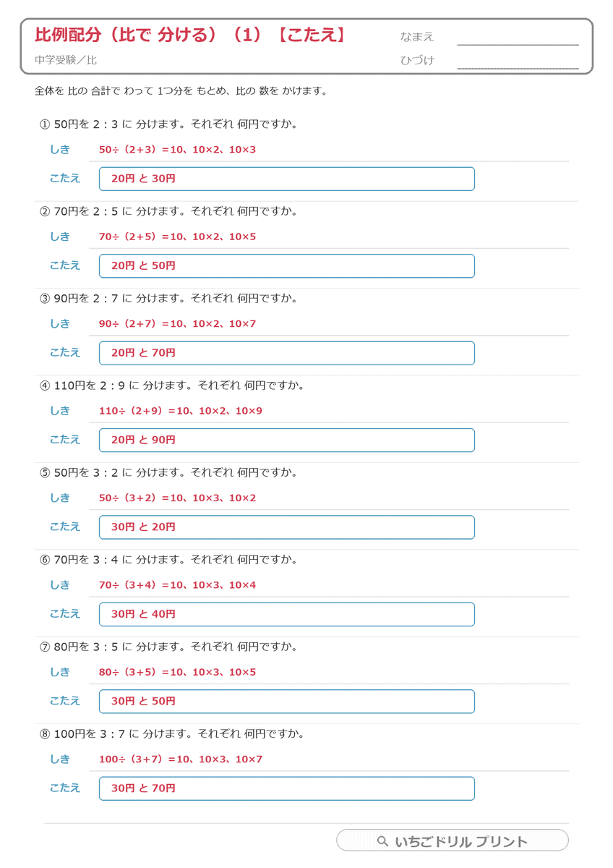
Task: Click the formula 110÷（2+9）=10 line
Action: [181, 411]
